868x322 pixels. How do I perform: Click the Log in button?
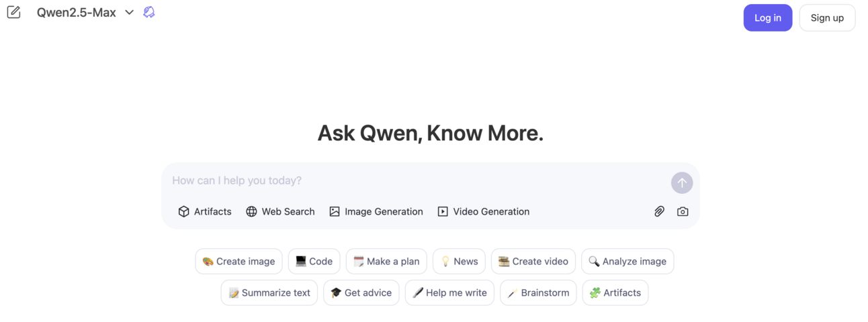pos(768,18)
